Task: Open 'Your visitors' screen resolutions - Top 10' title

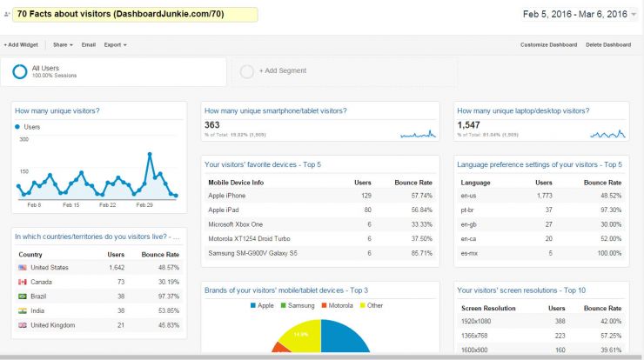Action: [x=521, y=290]
